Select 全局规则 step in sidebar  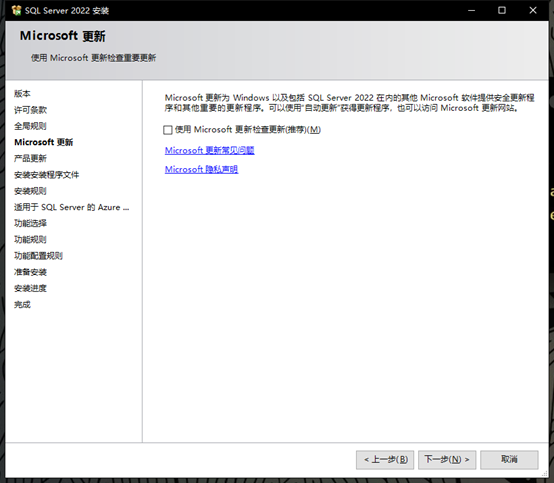click(30, 126)
